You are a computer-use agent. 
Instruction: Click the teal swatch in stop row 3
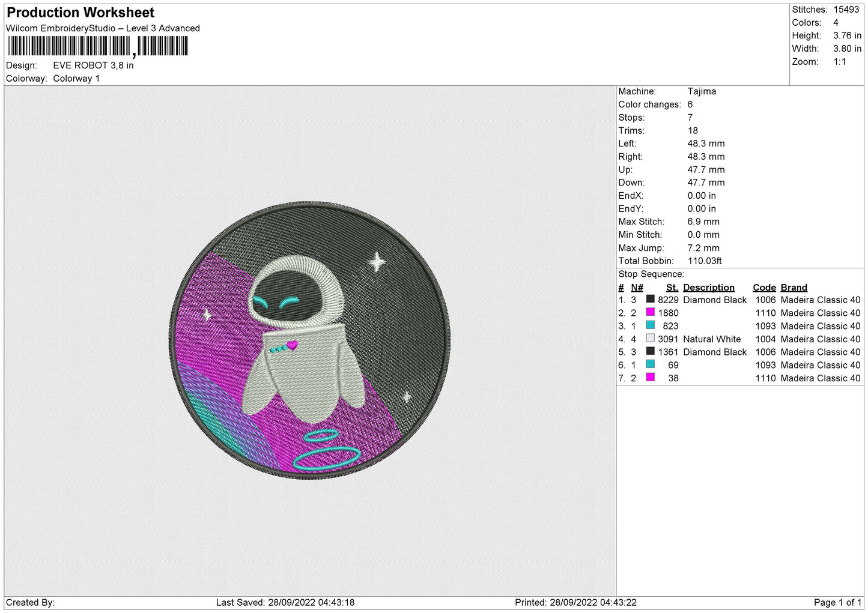[x=650, y=325]
